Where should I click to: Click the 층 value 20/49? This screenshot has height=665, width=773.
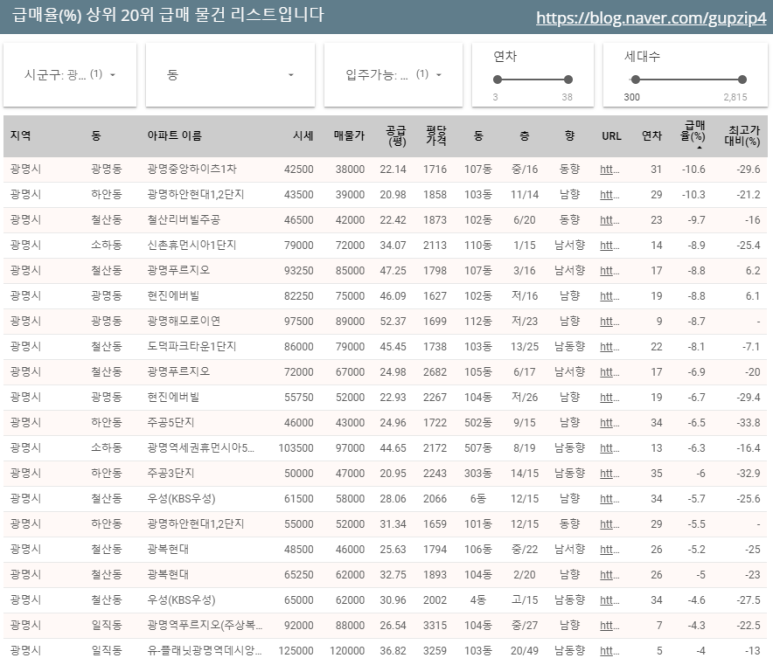tap(525, 651)
